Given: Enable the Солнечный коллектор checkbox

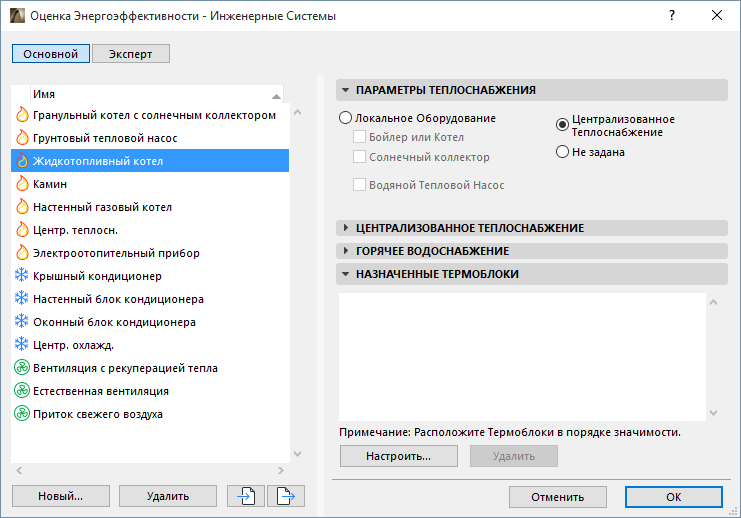Looking at the screenshot, I should 359,157.
